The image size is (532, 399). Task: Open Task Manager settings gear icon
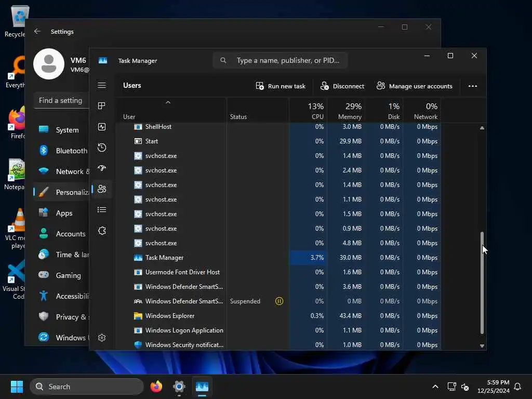click(x=102, y=338)
